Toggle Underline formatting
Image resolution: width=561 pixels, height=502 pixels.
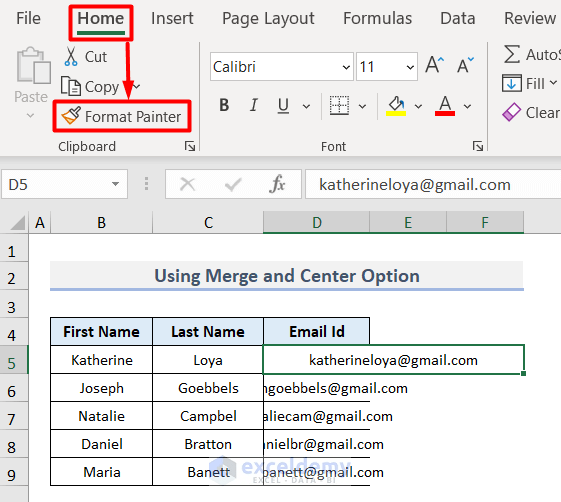coord(283,106)
